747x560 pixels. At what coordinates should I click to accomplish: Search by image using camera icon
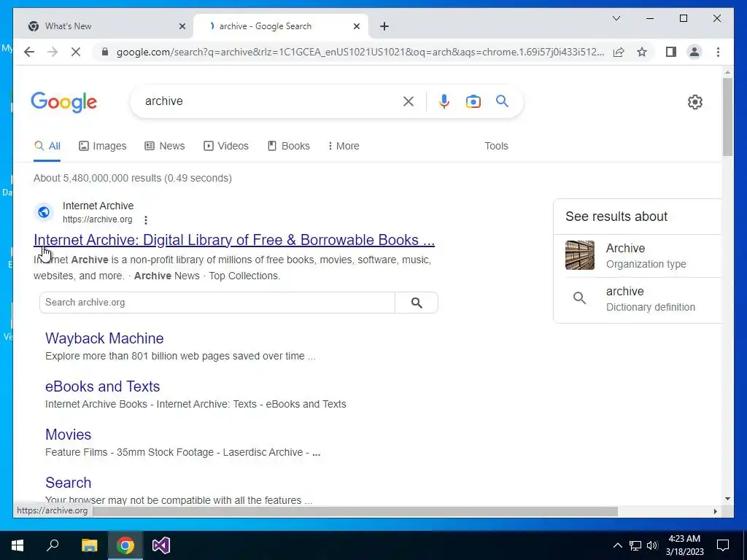(x=473, y=101)
